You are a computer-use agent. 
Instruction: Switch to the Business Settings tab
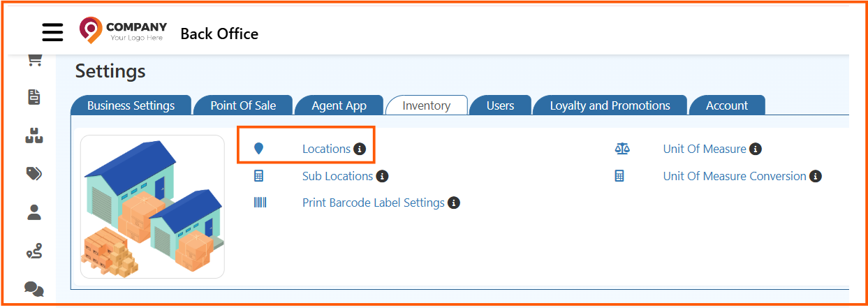pos(131,105)
